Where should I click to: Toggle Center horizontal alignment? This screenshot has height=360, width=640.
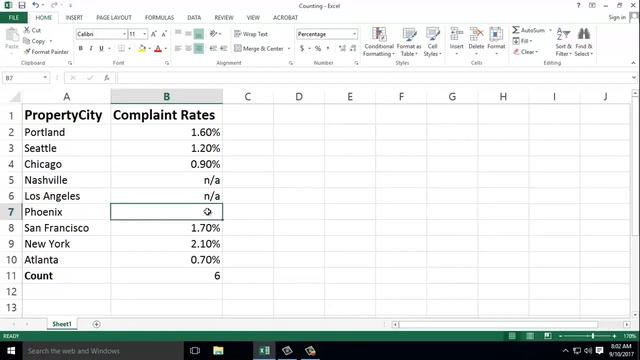pyautogui.click(x=188, y=49)
